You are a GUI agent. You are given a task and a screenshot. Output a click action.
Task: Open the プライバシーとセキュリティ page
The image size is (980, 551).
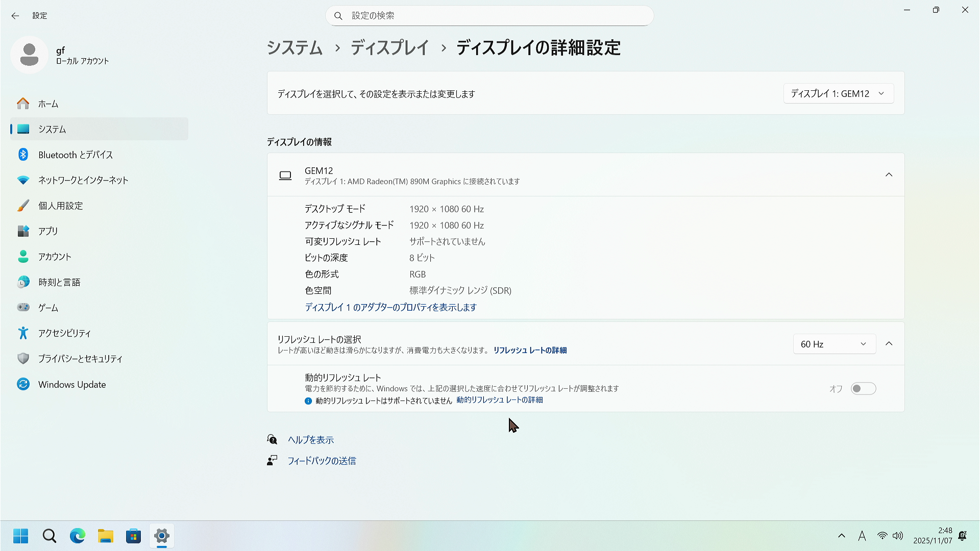coord(80,359)
